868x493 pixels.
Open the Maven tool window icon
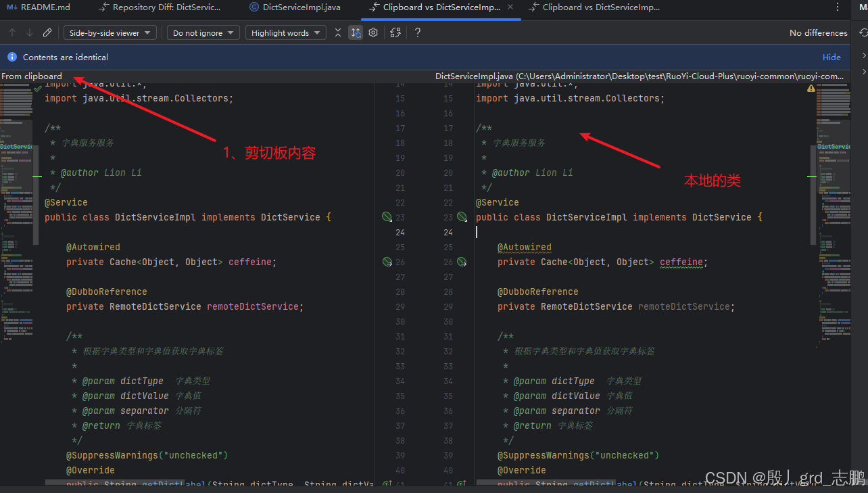coord(863,7)
